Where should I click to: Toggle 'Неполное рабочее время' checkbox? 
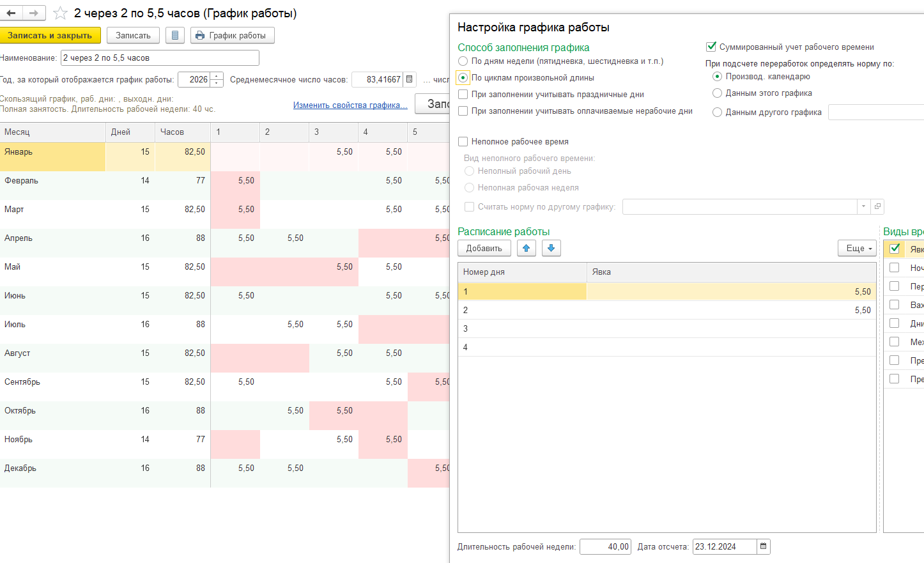[x=463, y=142]
